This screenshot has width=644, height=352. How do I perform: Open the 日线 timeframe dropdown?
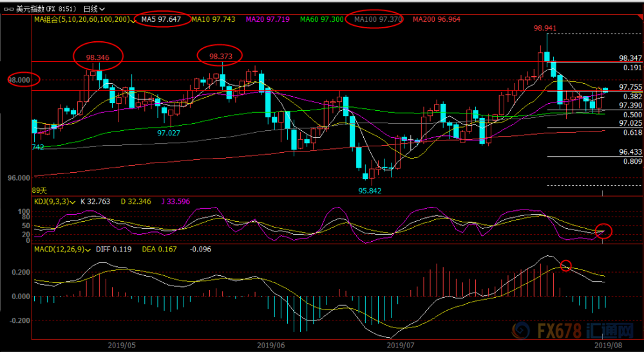[x=93, y=8]
